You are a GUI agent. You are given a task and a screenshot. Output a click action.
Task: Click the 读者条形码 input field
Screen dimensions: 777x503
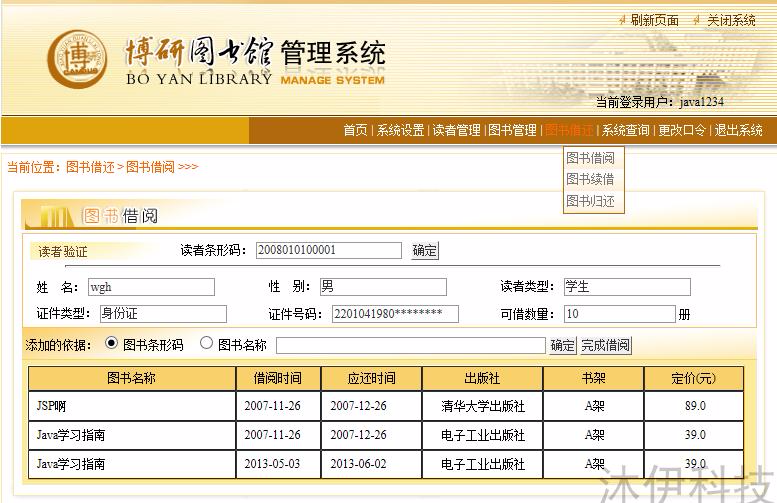tap(329, 250)
